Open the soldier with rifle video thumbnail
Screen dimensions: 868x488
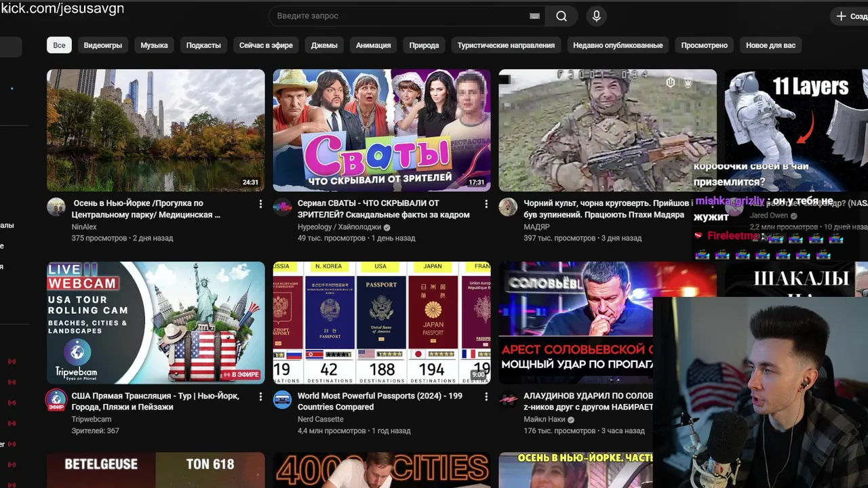[x=608, y=130]
